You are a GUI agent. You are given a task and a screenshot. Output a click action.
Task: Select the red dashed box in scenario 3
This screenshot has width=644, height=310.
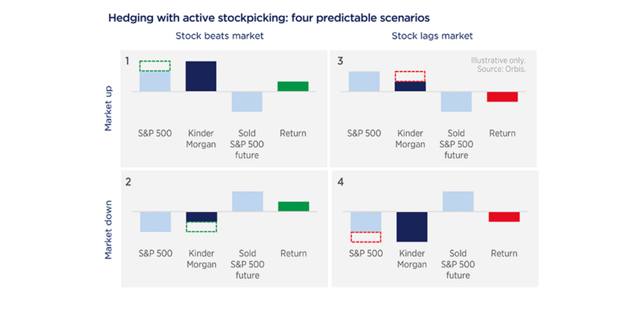coord(411,77)
